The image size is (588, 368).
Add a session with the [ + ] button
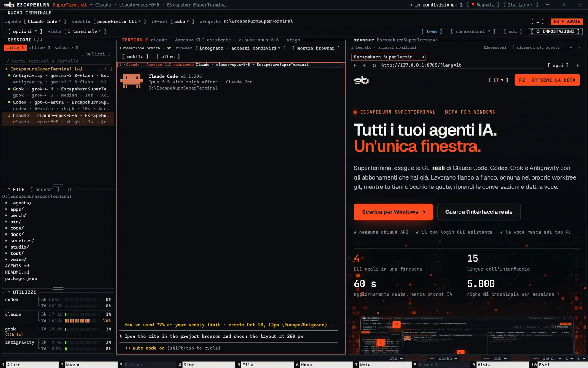(x=105, y=69)
